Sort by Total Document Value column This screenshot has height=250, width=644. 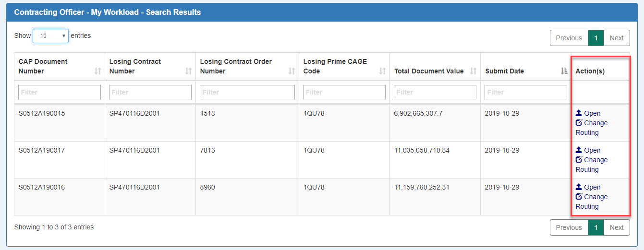[473, 71]
